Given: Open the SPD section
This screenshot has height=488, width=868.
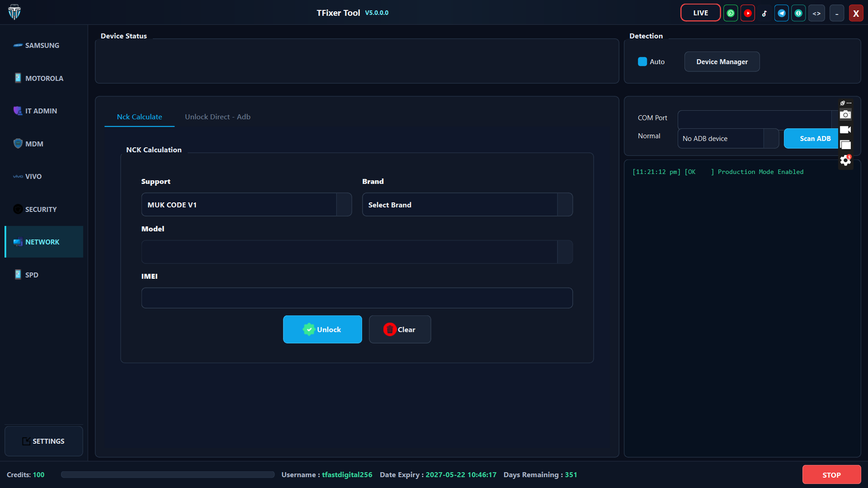Looking at the screenshot, I should (x=44, y=275).
